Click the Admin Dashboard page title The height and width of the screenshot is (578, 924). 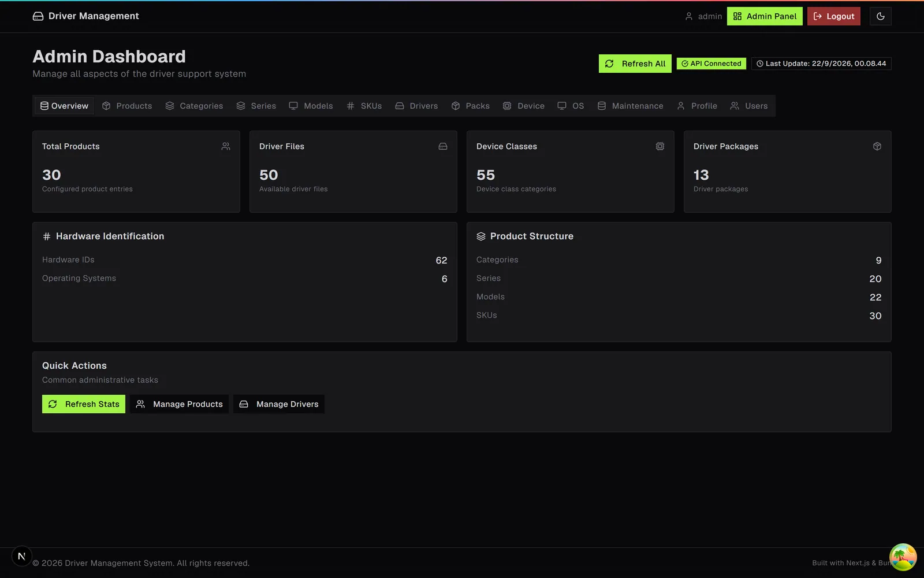pos(109,57)
